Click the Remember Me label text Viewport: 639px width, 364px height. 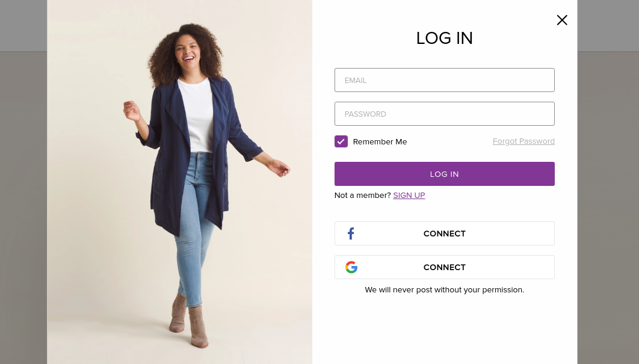click(380, 142)
